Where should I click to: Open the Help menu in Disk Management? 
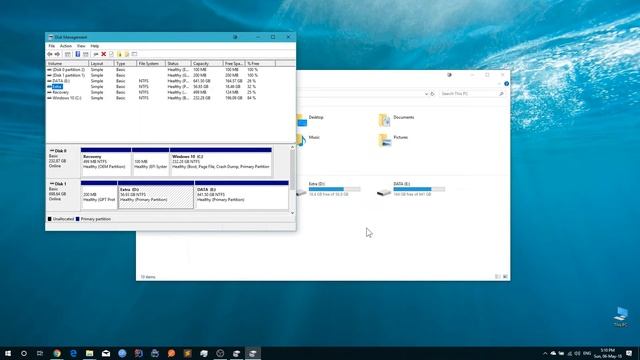[x=95, y=46]
